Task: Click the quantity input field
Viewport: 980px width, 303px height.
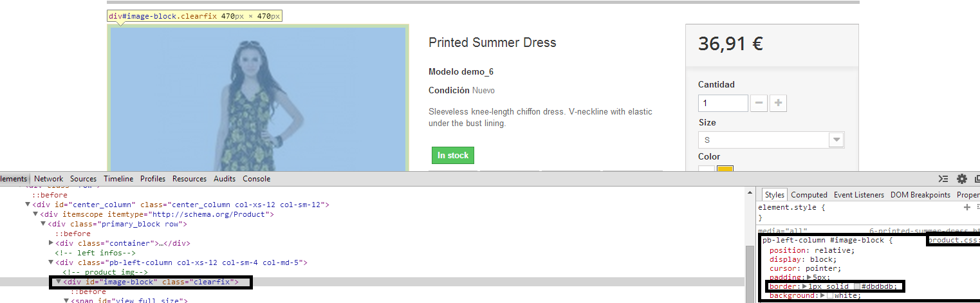Action: [x=723, y=103]
